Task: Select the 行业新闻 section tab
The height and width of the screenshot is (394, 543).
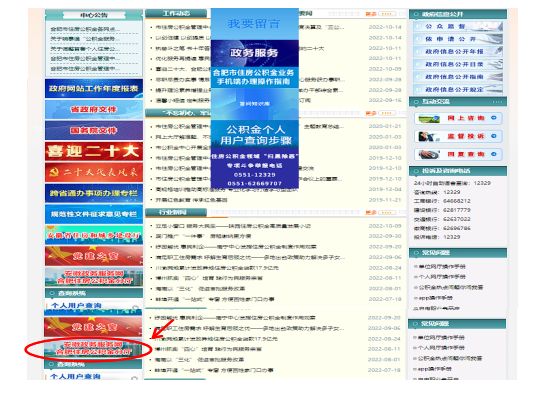Action: pos(176,212)
